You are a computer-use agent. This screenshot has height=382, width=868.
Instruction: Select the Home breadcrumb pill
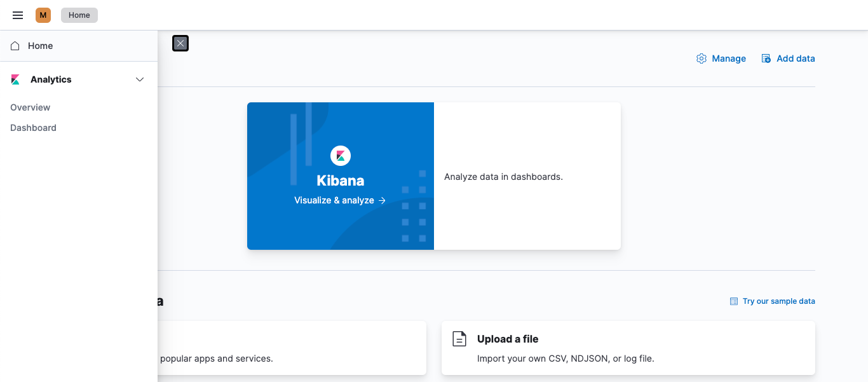79,15
